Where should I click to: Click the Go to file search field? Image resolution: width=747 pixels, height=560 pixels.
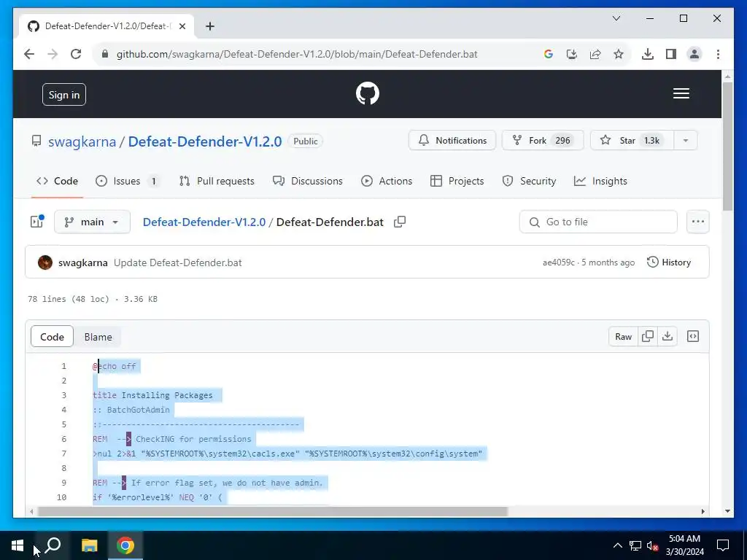click(x=598, y=222)
